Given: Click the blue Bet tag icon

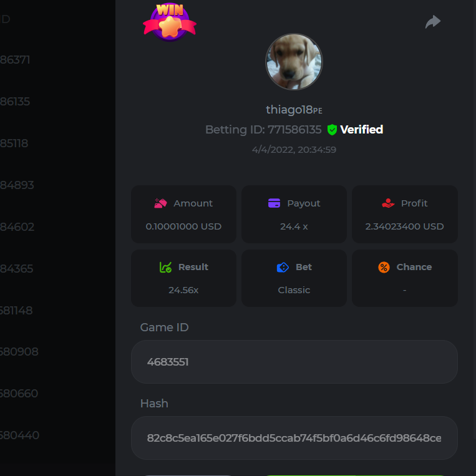Looking at the screenshot, I should tap(283, 267).
